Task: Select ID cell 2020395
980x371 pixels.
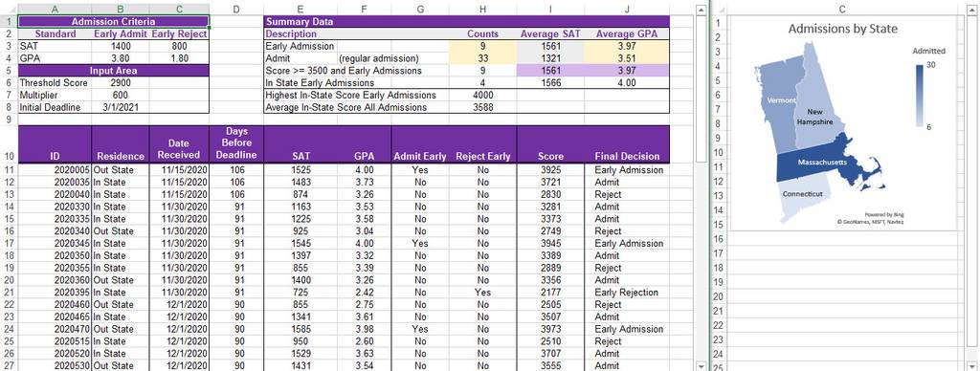Action: (x=55, y=293)
